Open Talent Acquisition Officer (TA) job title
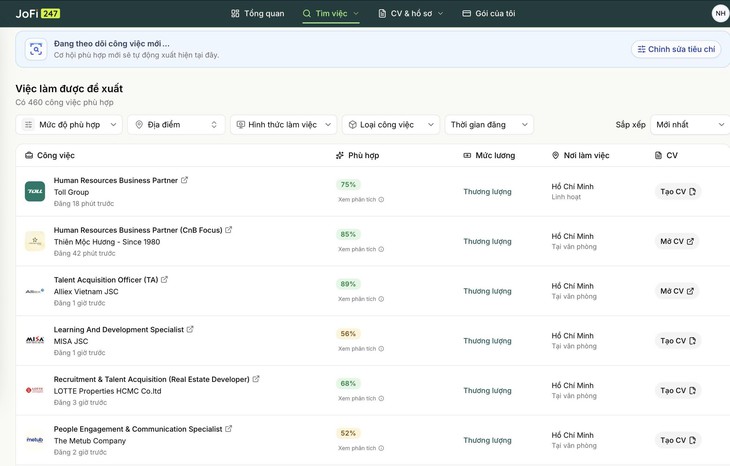This screenshot has height=466, width=730. (106, 280)
